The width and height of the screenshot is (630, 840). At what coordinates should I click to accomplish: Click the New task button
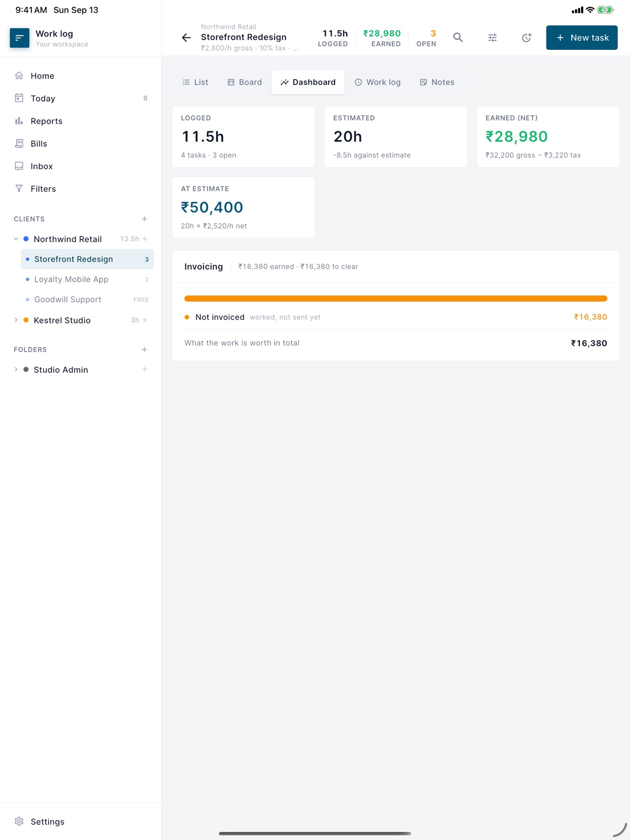click(582, 38)
